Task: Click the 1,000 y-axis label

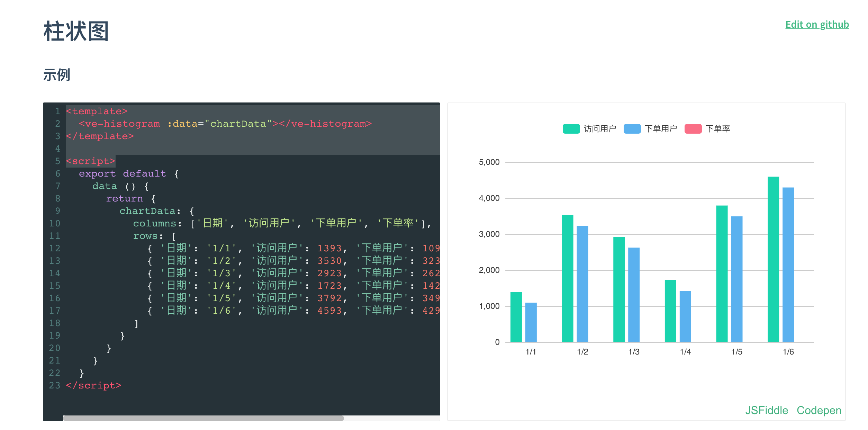Action: pyautogui.click(x=489, y=306)
